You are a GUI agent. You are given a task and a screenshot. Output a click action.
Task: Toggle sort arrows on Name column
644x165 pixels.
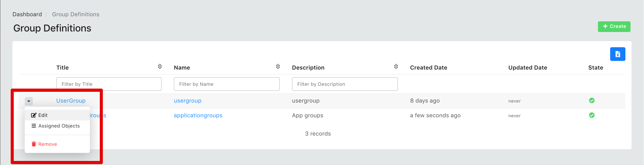tap(278, 67)
